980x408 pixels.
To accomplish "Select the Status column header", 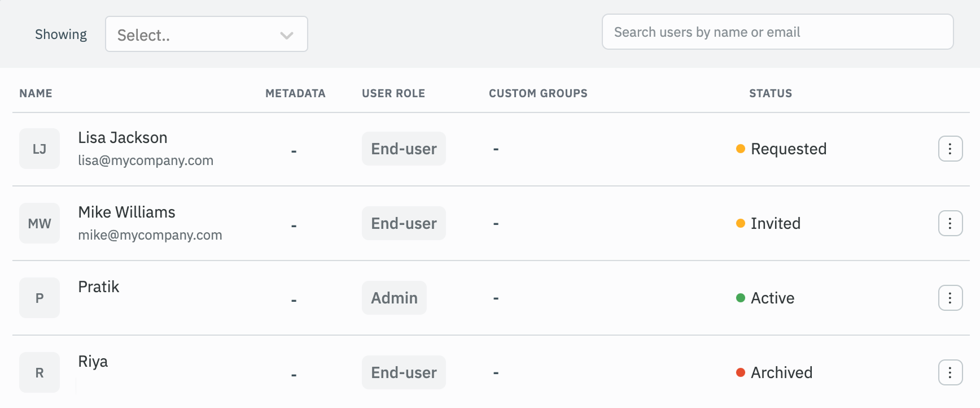I will coord(771,93).
